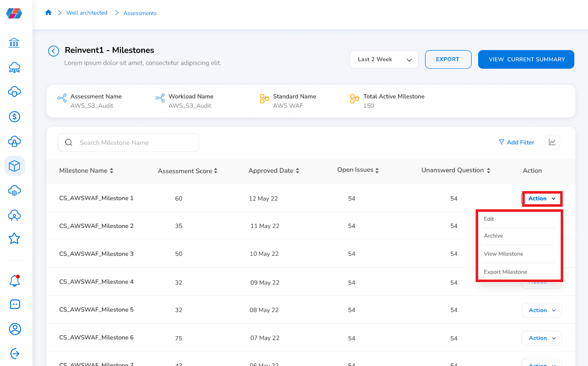Click Add Filter link
Viewport: 588px width, 366px height.
[516, 143]
